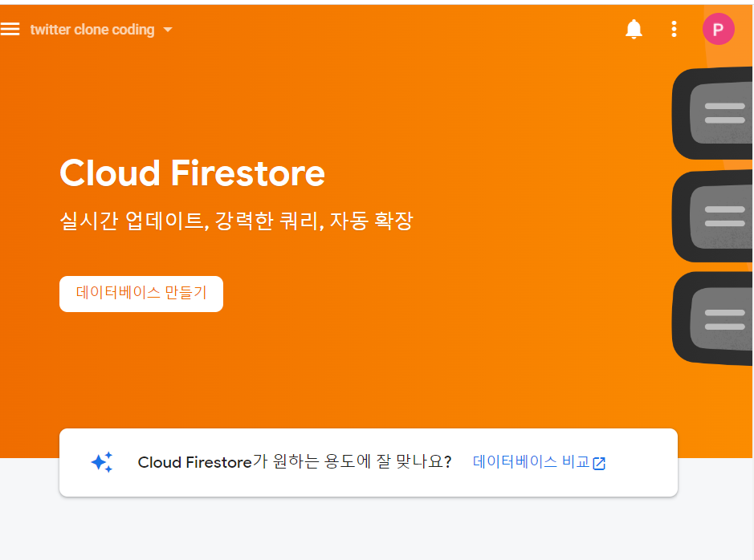754x560 pixels.
Task: Click the subtitle 실시간 업데이트, 강력한 쿼리, 자동 확장
Action: point(236,221)
